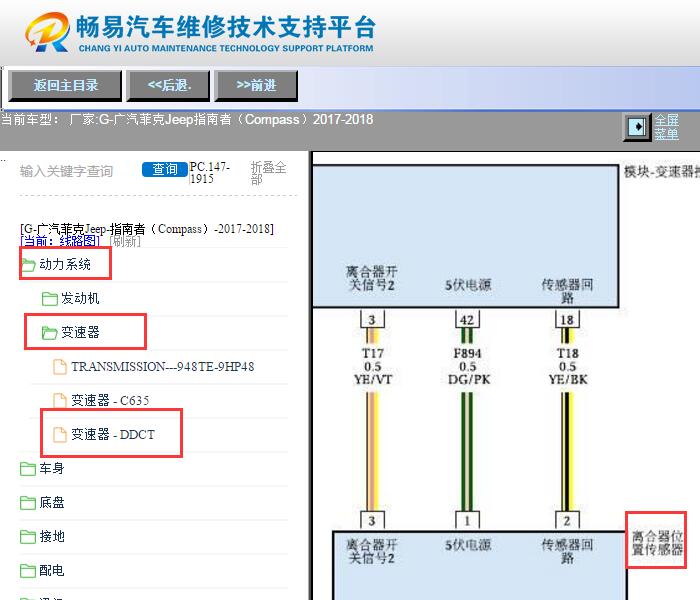This screenshot has width=700, height=600.
Task: Click the T18 0.5 YE/BK wire label
Action: (568, 367)
